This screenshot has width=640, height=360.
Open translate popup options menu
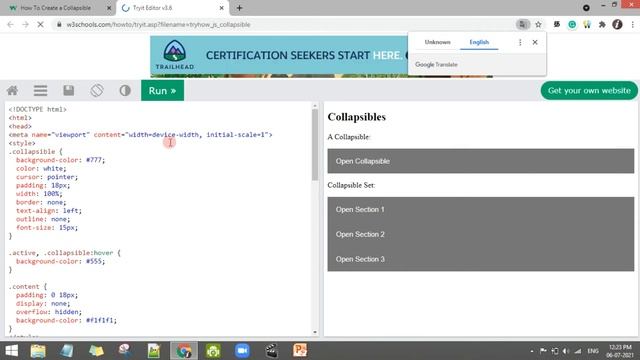[520, 42]
